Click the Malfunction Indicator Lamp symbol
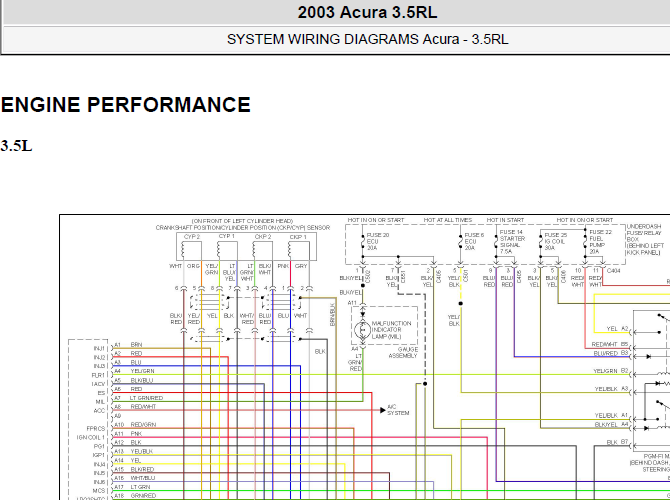Viewport: 670px width, 500px height. [x=363, y=329]
